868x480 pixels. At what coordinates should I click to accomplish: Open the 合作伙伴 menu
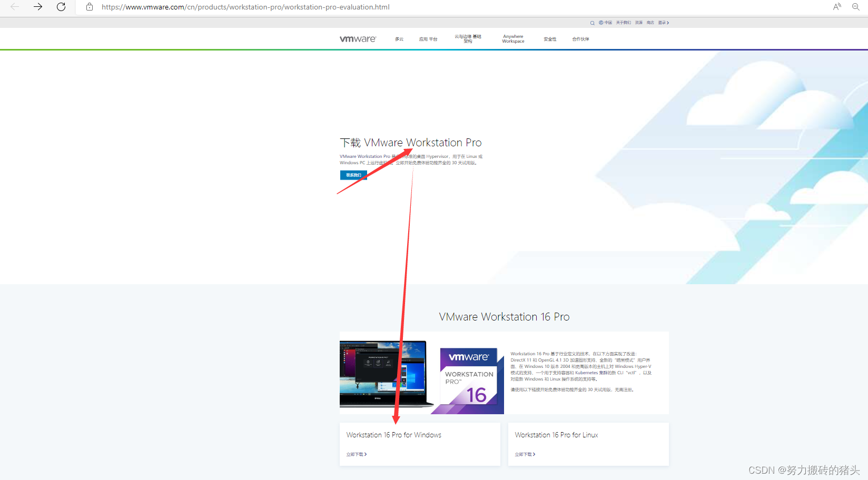(x=580, y=39)
